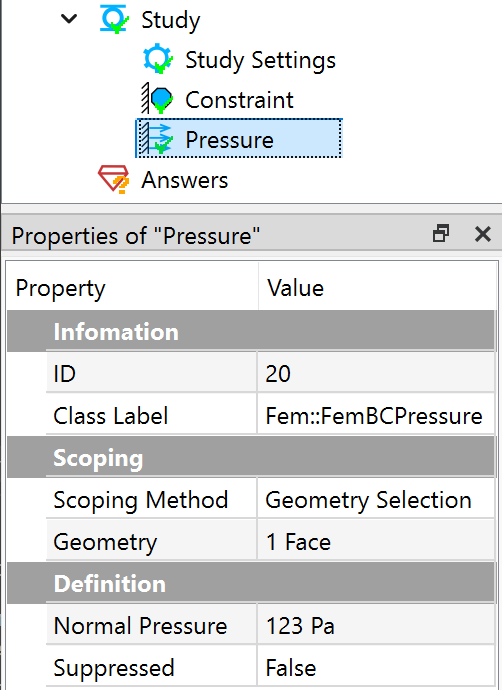Click the Geometry 1 Face value

pyautogui.click(x=376, y=541)
